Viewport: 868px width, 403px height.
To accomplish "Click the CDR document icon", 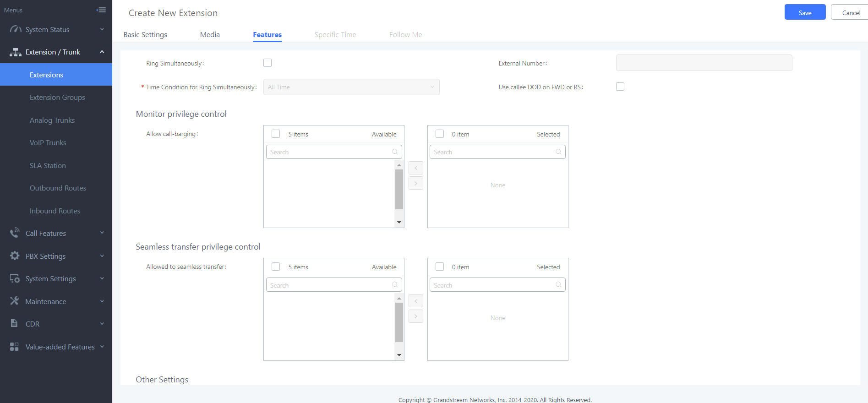I will coord(14,324).
